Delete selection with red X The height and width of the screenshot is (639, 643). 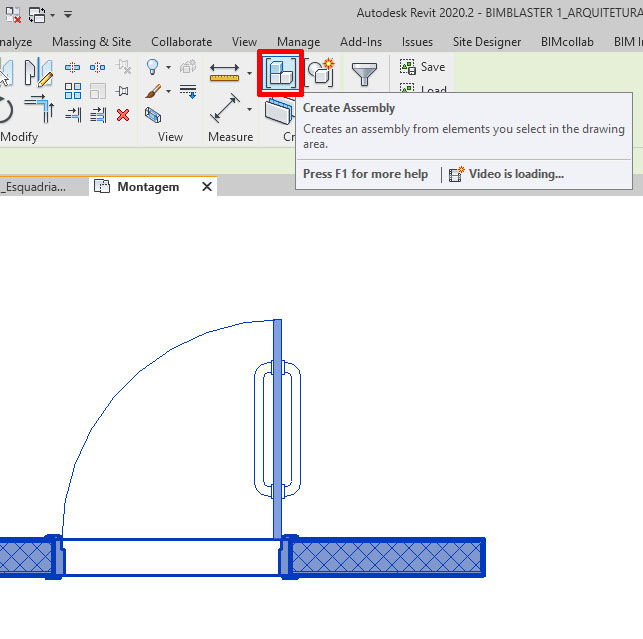pyautogui.click(x=123, y=115)
